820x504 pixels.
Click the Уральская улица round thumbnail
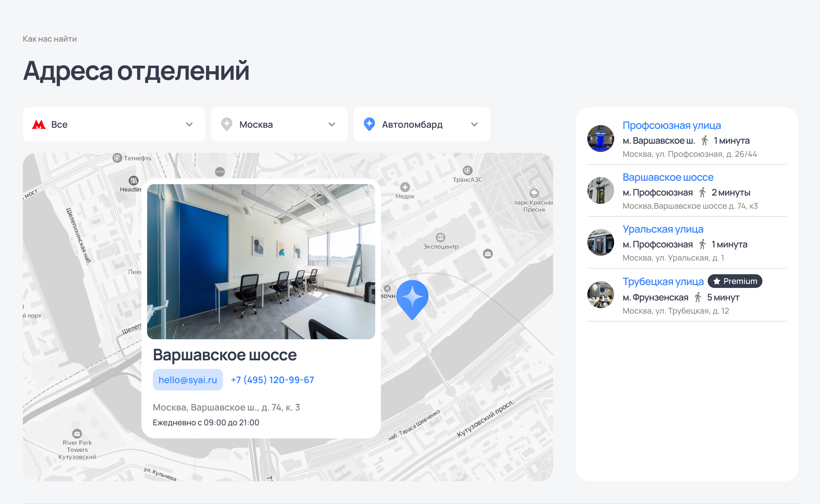point(601,242)
